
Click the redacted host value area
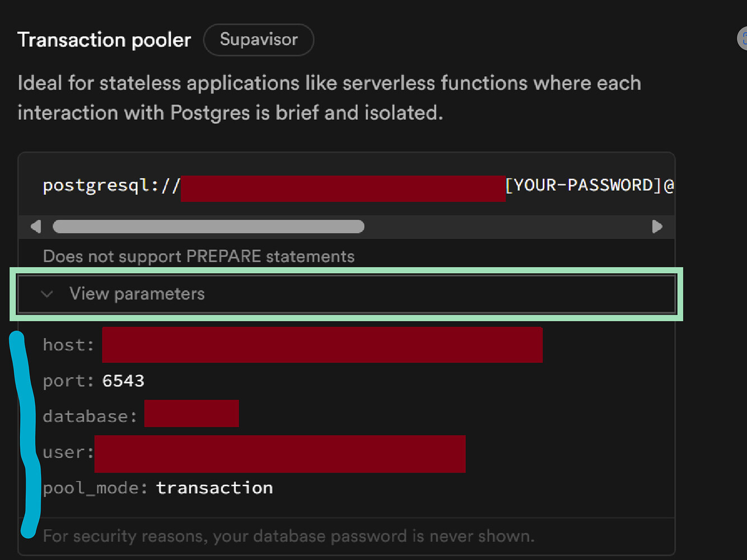[322, 344]
